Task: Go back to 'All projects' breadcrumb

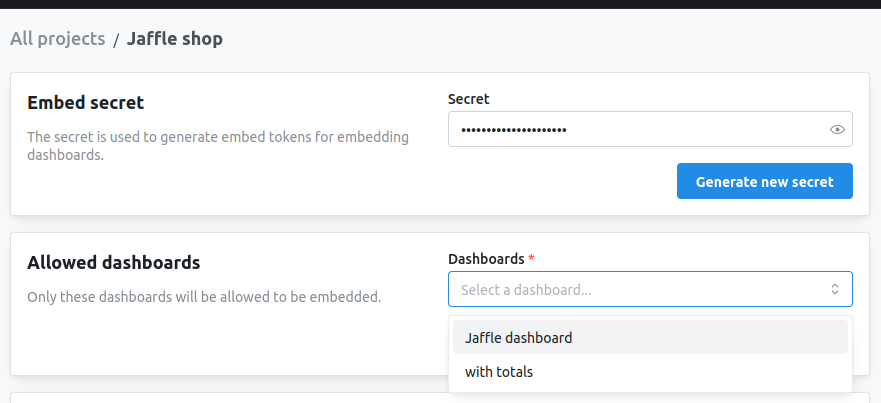Action: (x=57, y=39)
